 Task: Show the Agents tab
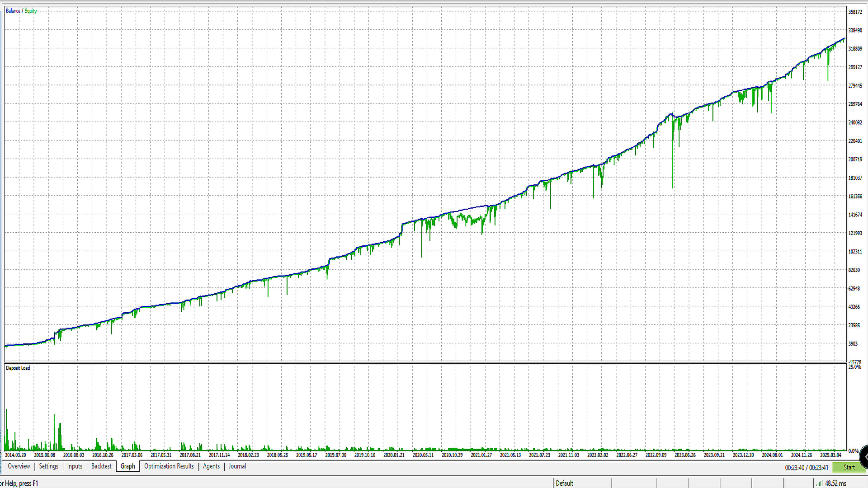pos(211,466)
